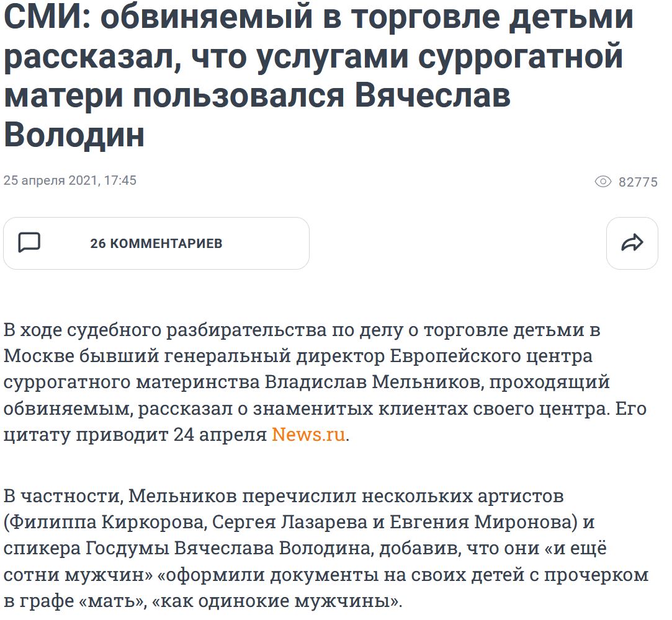
Task: Click the share arrow icon
Action: pos(632,243)
